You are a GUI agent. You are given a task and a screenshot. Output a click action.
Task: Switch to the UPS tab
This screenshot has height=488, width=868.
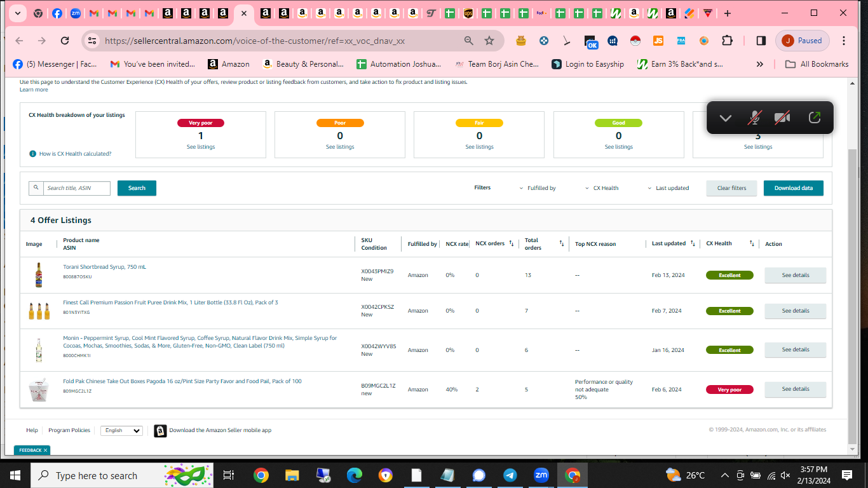coord(468,13)
